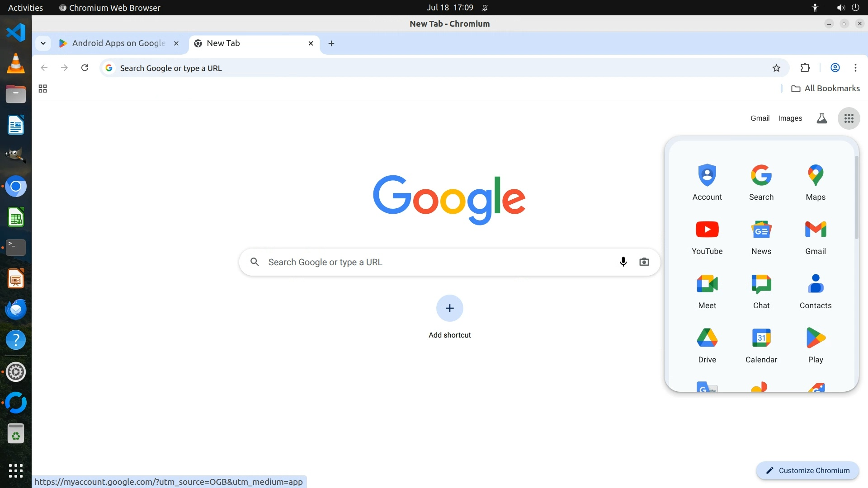Bookmark this tab with star icon
Screen dimensions: 868x488
776,68
